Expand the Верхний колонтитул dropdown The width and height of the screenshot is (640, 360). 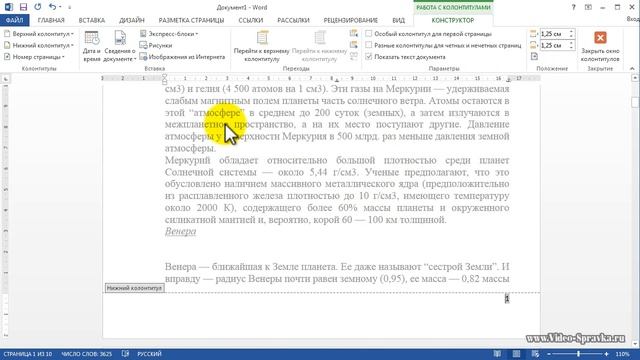(39, 34)
